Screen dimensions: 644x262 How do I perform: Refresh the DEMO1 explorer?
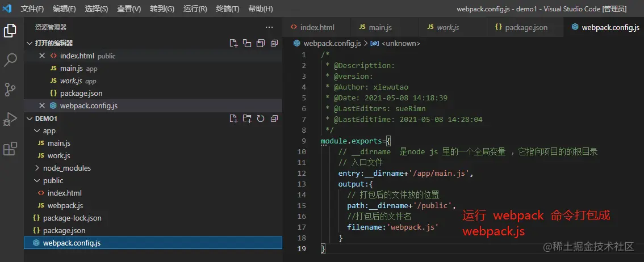(x=261, y=119)
